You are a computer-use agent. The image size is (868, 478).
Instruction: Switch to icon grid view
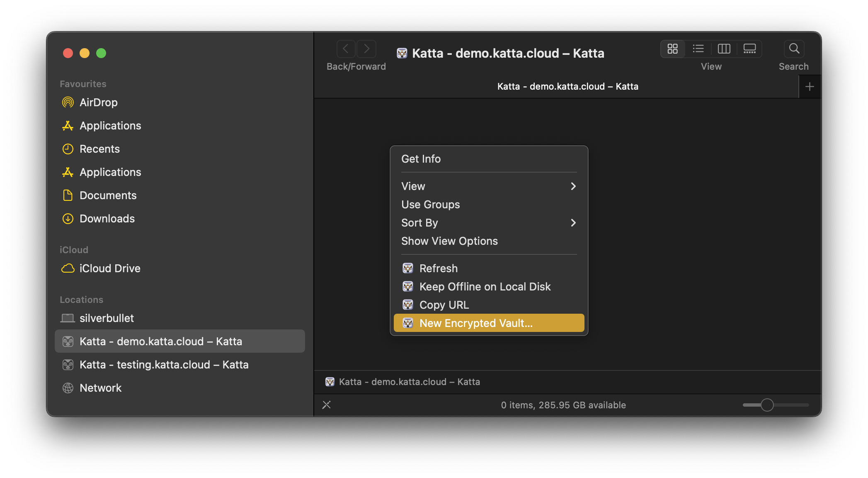673,49
